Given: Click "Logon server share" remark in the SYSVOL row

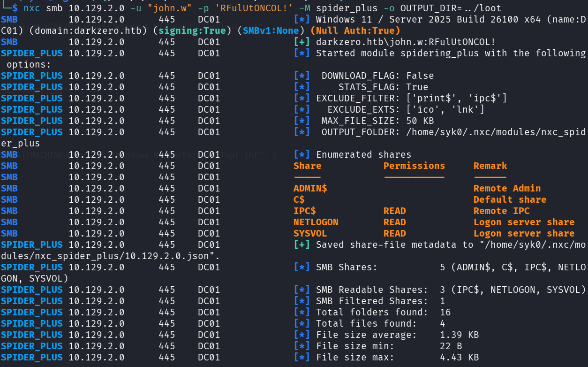Looking at the screenshot, I should point(524,233).
